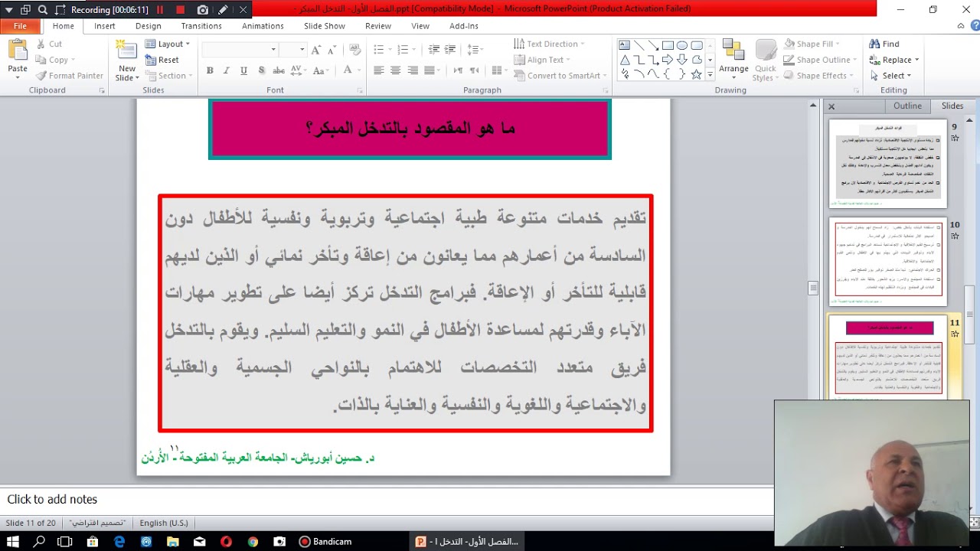The height and width of the screenshot is (551, 980).
Task: Set left-to-right text direction
Action: click(458, 70)
